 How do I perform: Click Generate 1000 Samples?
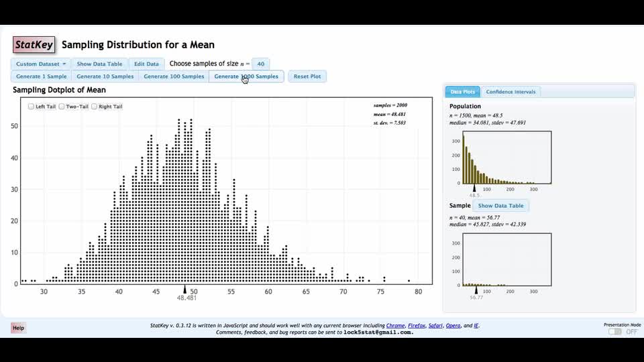(246, 76)
